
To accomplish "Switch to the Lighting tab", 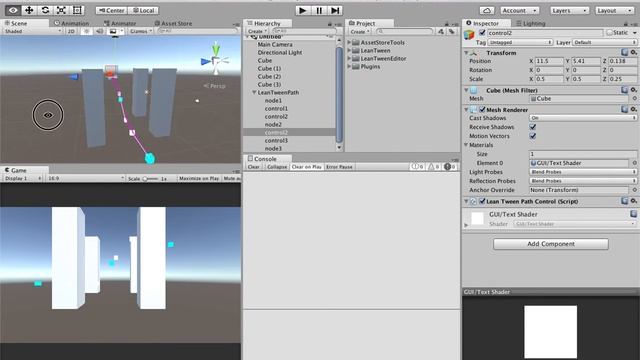I will [x=531, y=23].
